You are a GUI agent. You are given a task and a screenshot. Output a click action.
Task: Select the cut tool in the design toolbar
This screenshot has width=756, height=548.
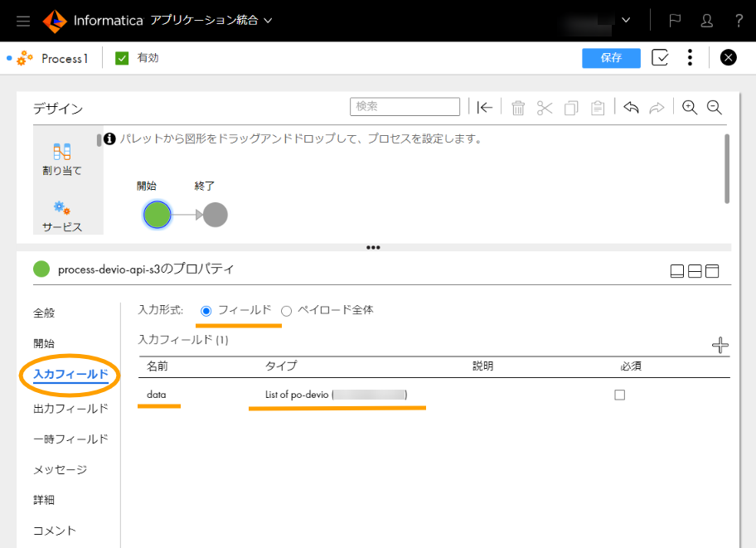coord(545,106)
